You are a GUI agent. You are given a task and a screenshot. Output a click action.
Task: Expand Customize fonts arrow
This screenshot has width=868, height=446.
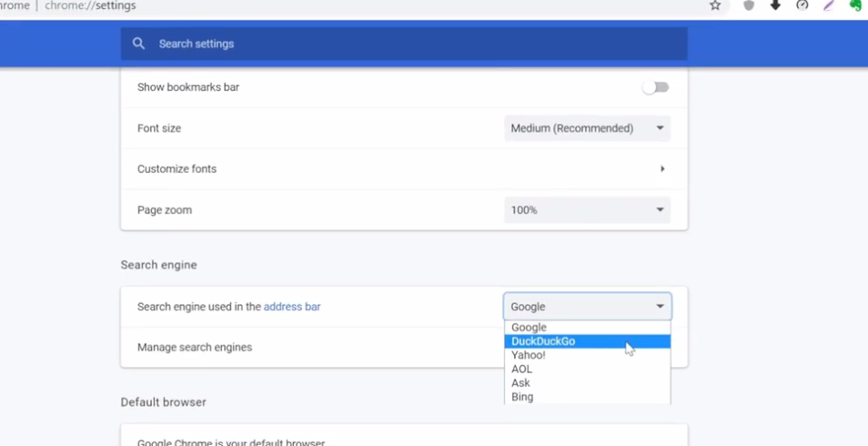pos(662,169)
